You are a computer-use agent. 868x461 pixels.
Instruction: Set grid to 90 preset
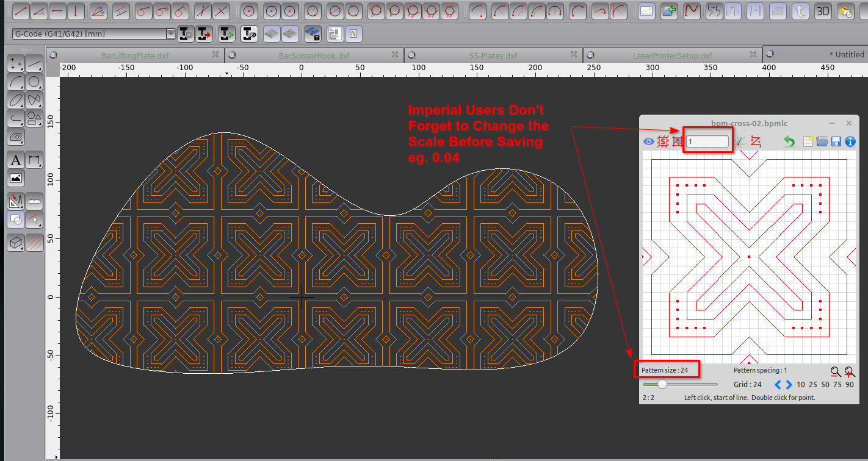click(x=849, y=385)
